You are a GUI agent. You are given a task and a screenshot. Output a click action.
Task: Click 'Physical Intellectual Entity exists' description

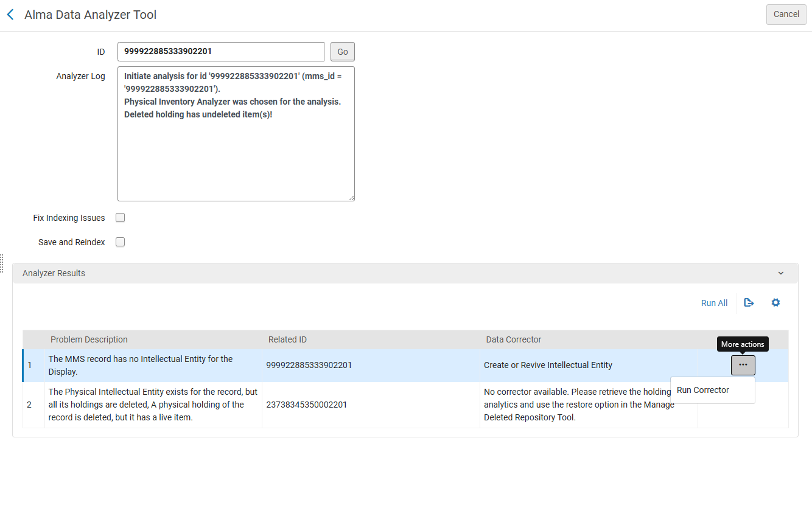tap(153, 405)
